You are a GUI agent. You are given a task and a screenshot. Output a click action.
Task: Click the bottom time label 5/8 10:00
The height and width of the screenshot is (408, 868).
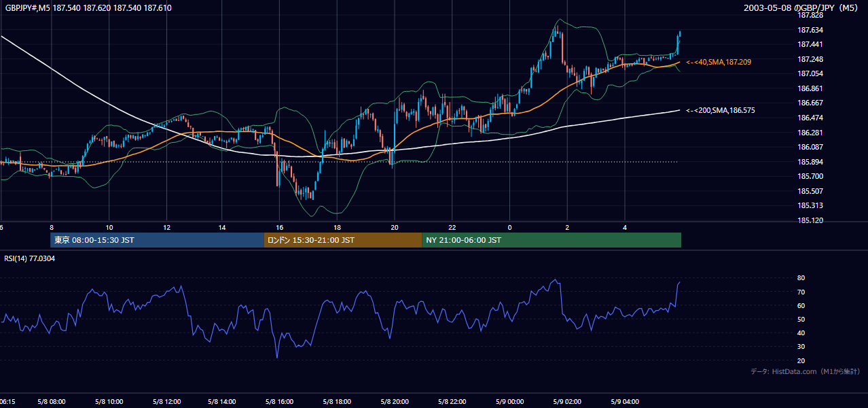click(x=109, y=402)
